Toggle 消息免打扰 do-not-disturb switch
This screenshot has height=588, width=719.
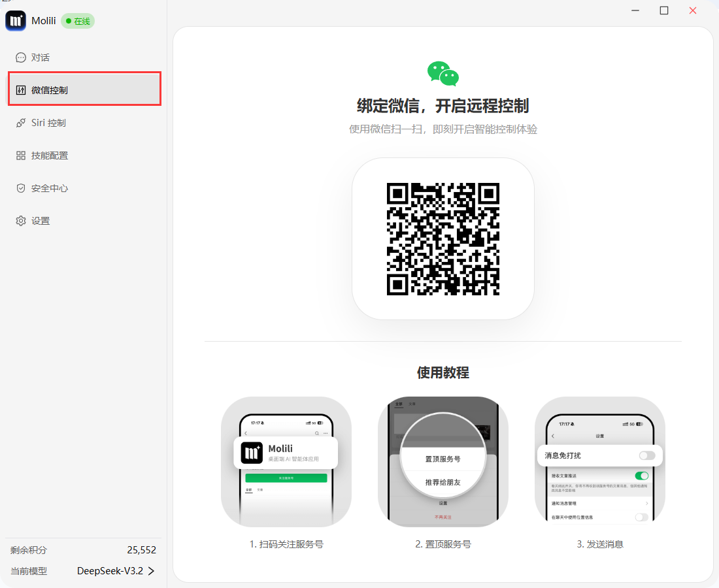(647, 455)
